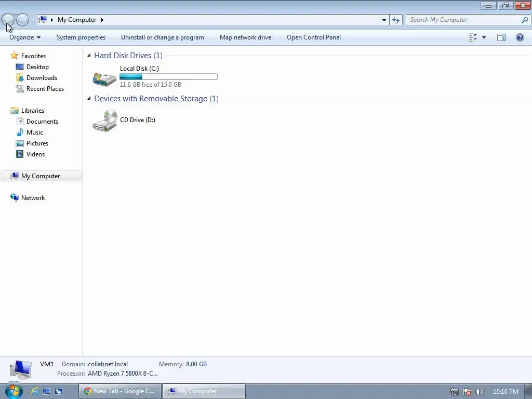Minimize the My Computer window

point(488,5)
